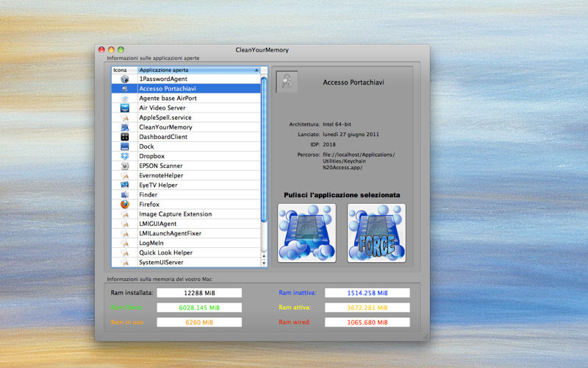
Task: Clean the selected application's RAM
Action: tap(306, 233)
